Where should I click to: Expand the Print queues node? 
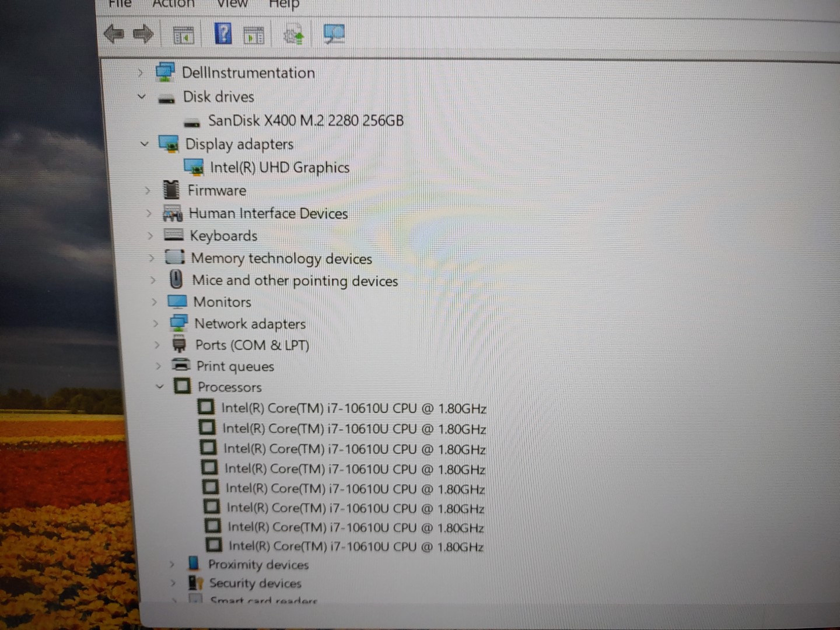pyautogui.click(x=158, y=366)
